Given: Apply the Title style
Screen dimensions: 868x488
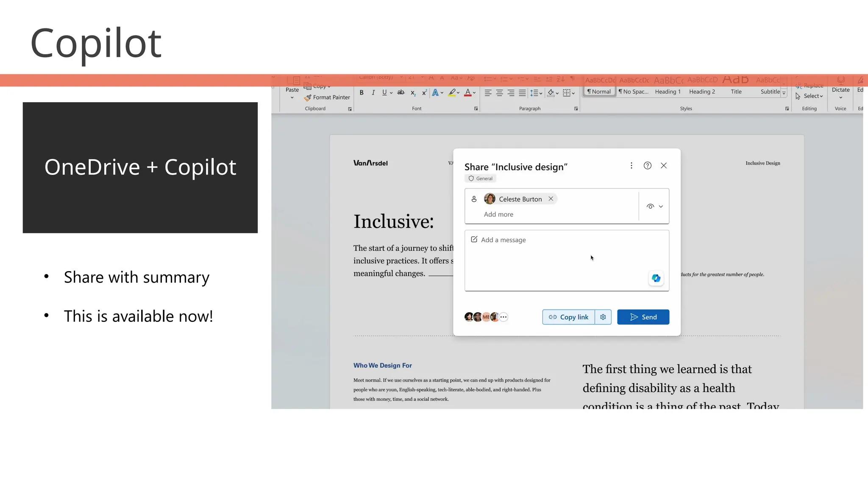Looking at the screenshot, I should (x=736, y=86).
